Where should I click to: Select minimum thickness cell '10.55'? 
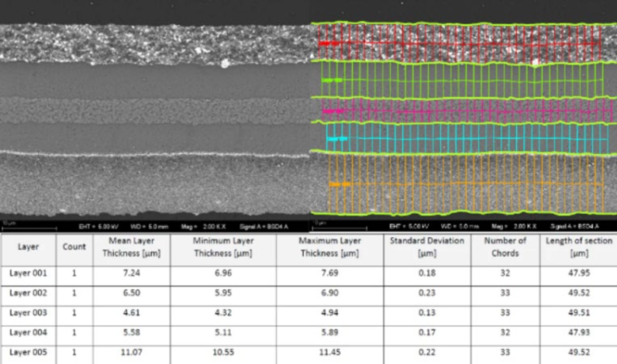(223, 352)
